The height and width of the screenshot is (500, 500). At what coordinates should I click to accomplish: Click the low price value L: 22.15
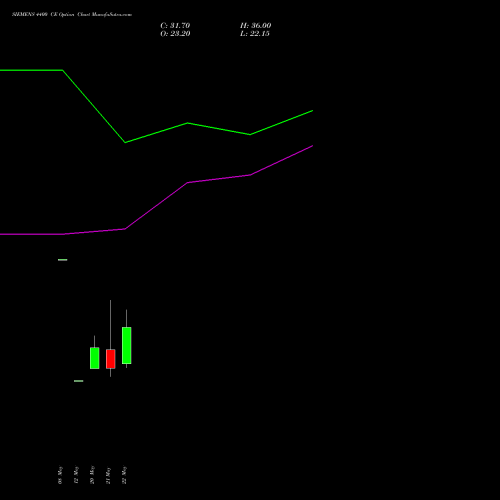255,34
